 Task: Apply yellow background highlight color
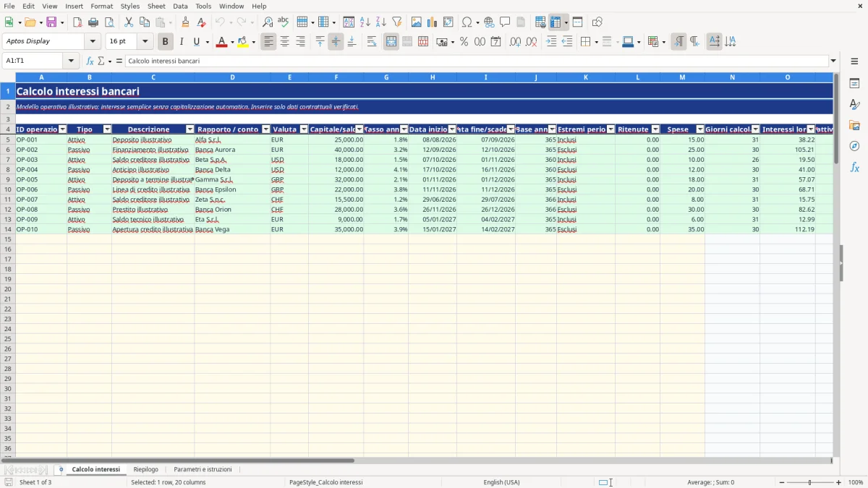(243, 42)
